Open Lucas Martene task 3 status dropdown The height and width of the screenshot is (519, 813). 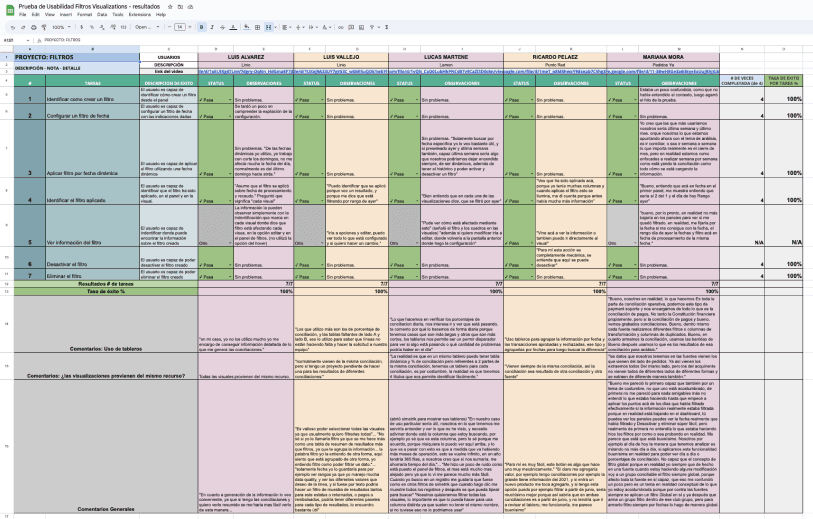coord(417,174)
